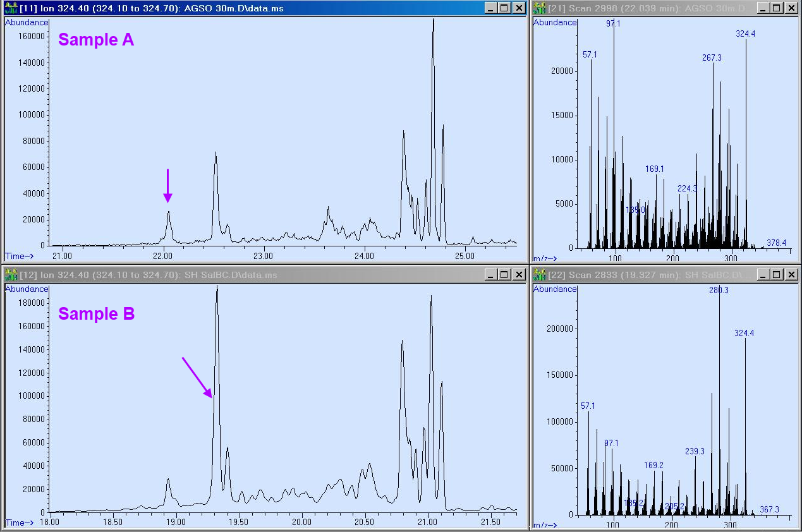This screenshot has width=802, height=532.
Task: Close the Scan 2833 spectrum window
Action: pos(791,274)
